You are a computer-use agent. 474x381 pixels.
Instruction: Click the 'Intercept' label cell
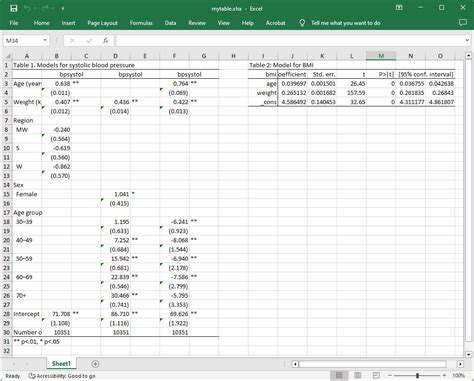(x=27, y=314)
